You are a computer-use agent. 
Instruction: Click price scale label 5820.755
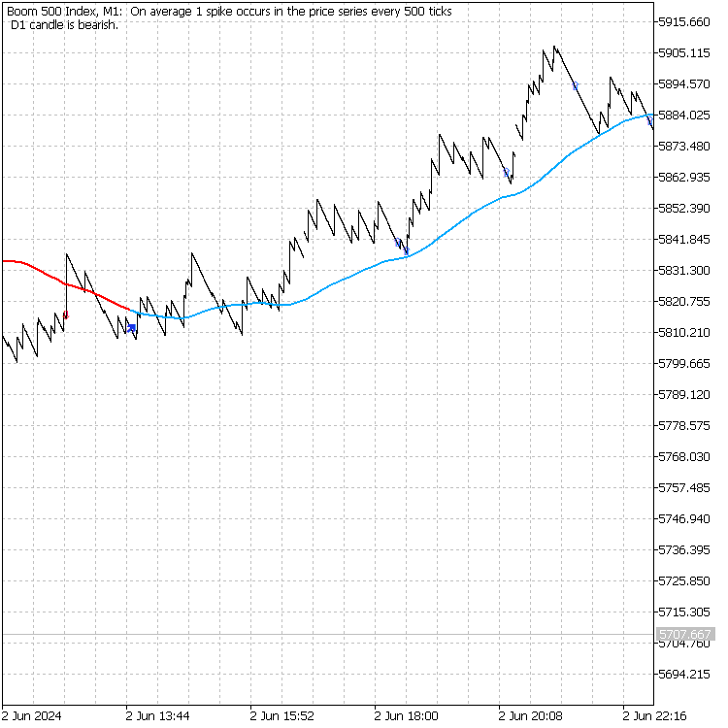(x=684, y=302)
